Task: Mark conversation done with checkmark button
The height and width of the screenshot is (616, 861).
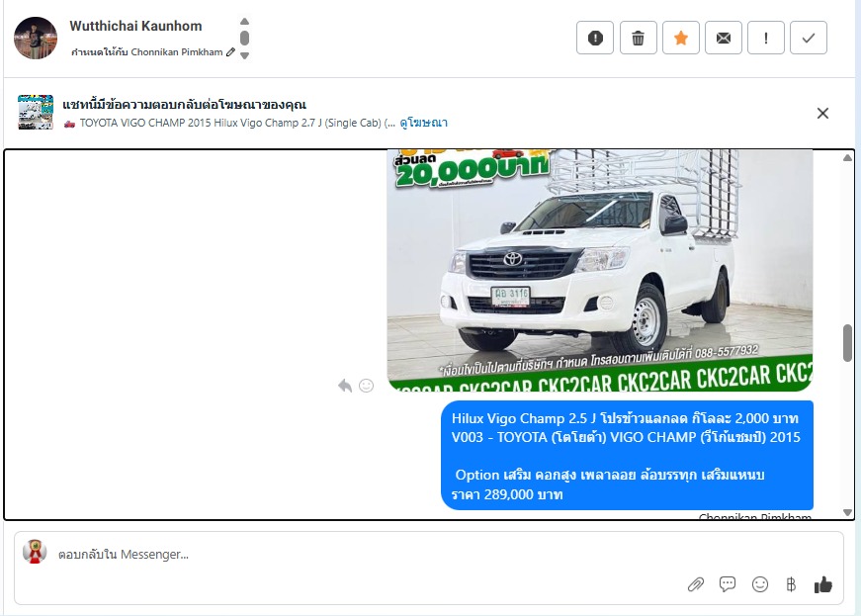Action: (x=809, y=38)
